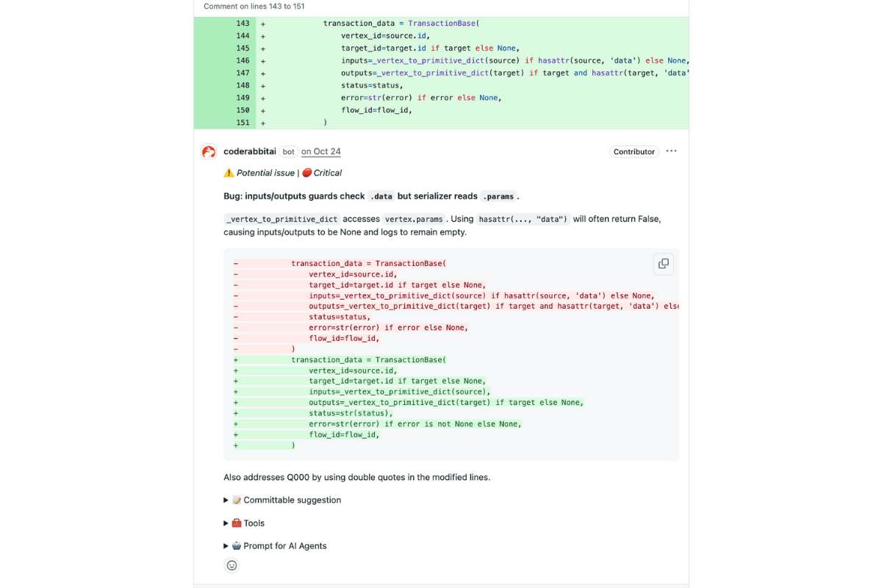Click the Contributor badge

(634, 151)
